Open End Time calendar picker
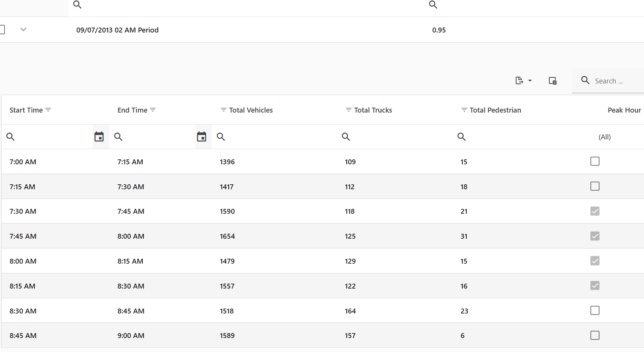This screenshot has width=644, height=352. [201, 137]
